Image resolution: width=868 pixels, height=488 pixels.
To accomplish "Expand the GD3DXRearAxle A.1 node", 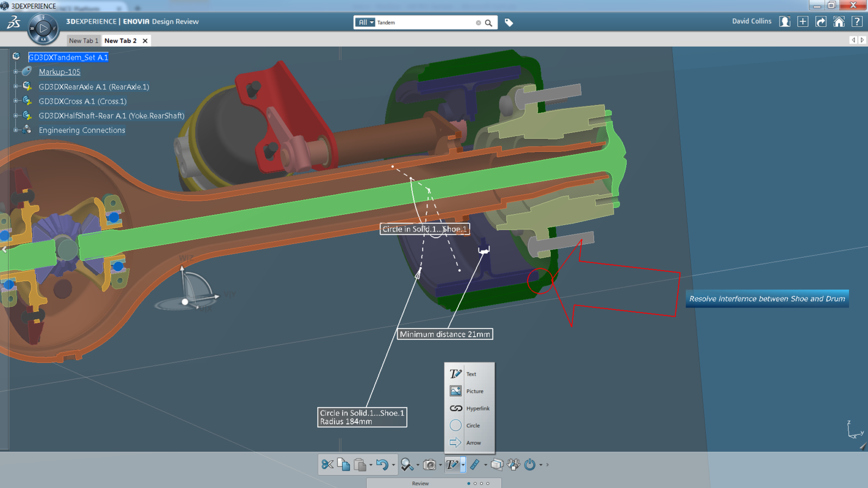I will click(x=16, y=86).
